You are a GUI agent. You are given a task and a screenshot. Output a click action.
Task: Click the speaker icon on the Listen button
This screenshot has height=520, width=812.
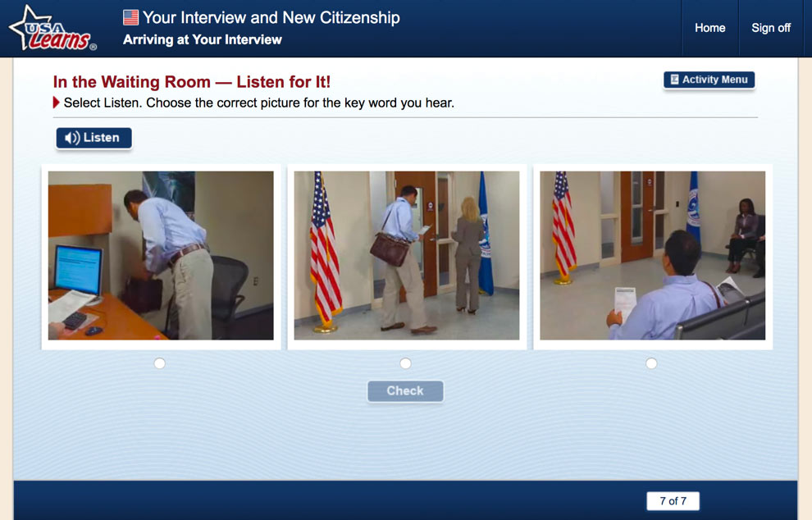[72, 138]
